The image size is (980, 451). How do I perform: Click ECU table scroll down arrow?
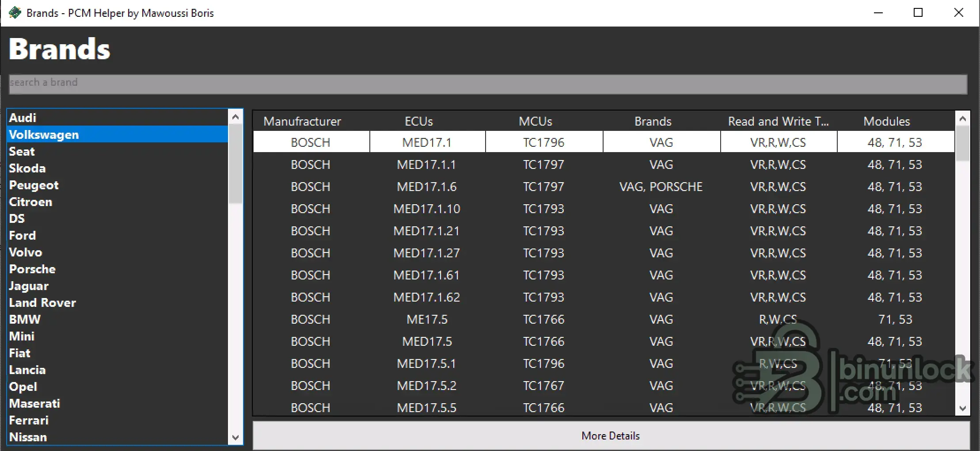coord(963,408)
